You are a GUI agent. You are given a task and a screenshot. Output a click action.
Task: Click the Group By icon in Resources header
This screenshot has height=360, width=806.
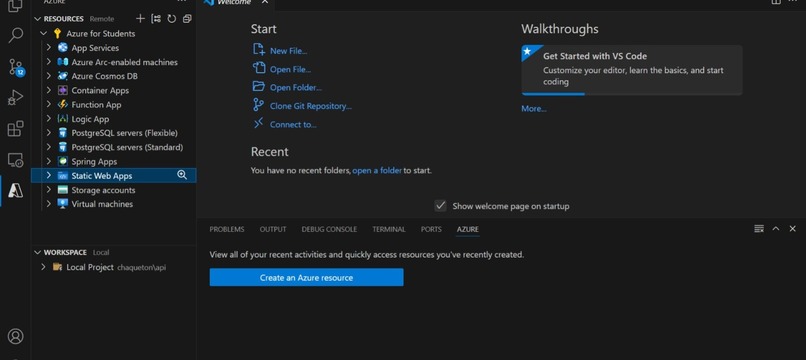click(x=156, y=19)
